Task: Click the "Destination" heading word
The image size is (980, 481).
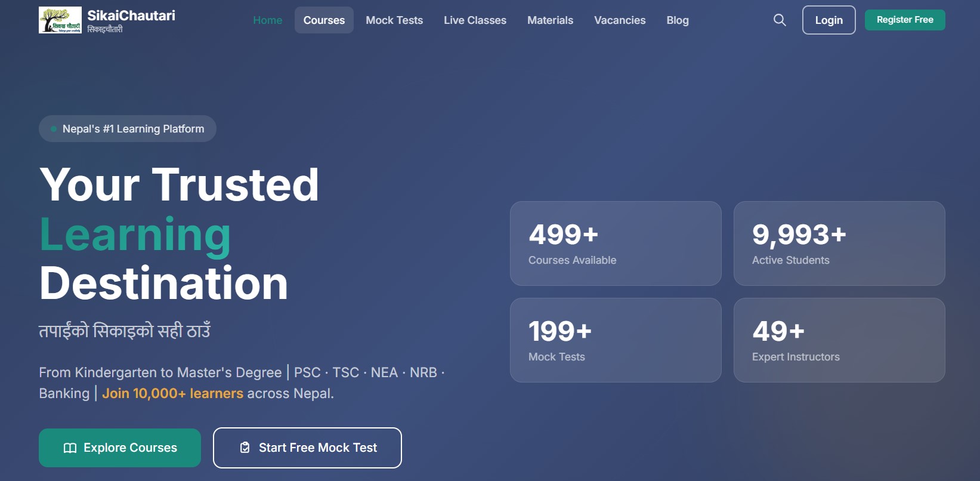Action: click(164, 283)
